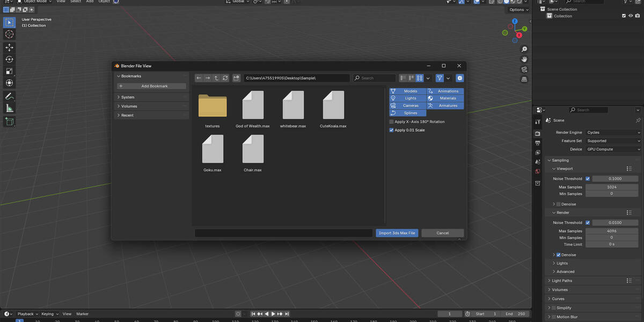644x322 pixels.
Task: Click the file browser Search field
Action: pyautogui.click(x=374, y=78)
